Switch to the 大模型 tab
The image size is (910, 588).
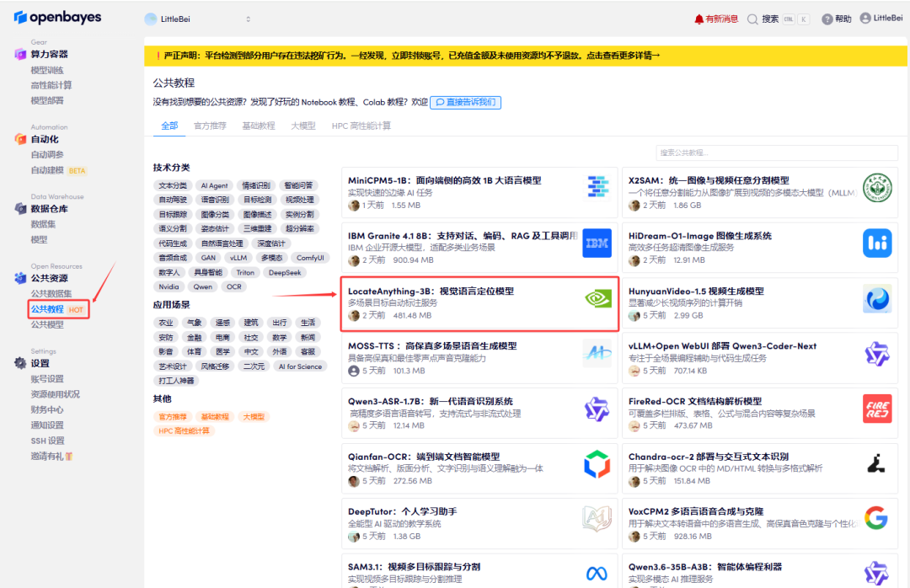pos(303,126)
